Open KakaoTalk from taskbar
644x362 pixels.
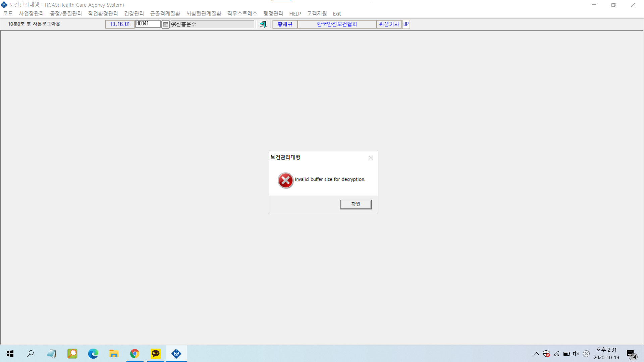click(156, 354)
